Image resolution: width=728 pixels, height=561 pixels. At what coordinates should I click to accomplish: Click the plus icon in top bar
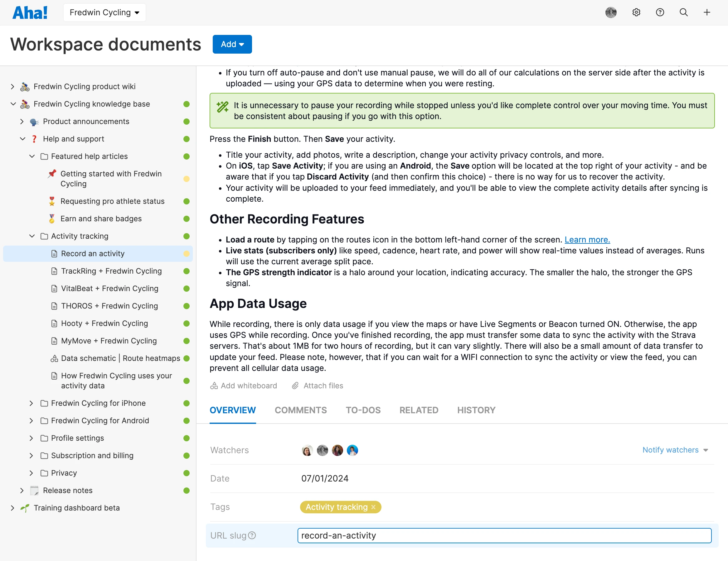pyautogui.click(x=707, y=12)
